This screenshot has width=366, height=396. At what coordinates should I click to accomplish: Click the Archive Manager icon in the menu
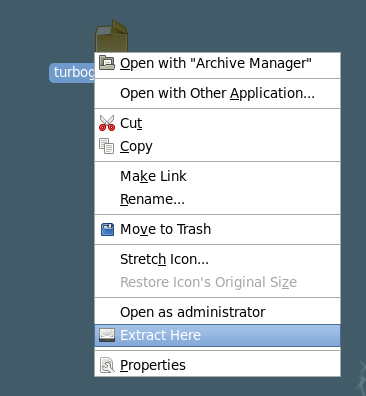coord(107,63)
